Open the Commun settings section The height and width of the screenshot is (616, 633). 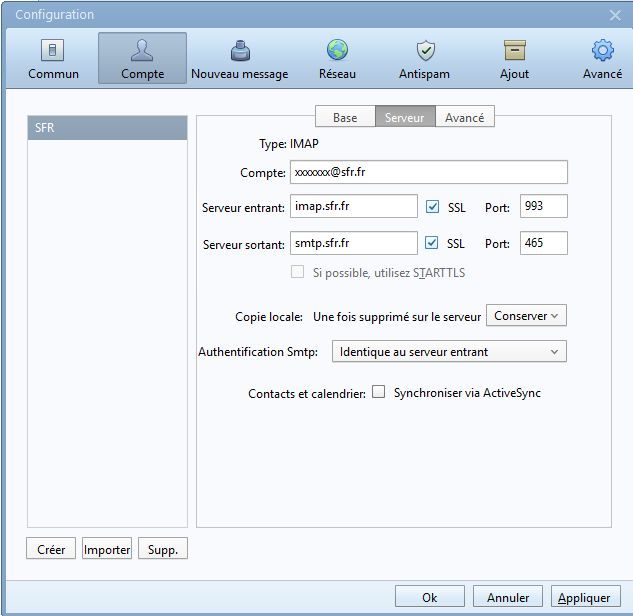pos(53,59)
